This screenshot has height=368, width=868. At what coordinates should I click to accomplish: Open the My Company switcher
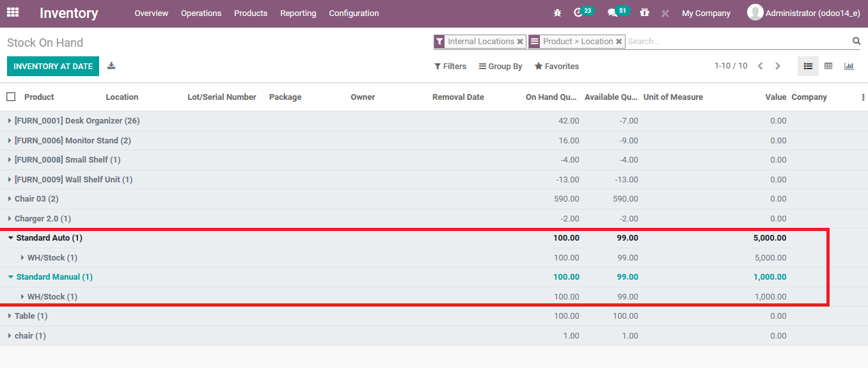coord(706,13)
